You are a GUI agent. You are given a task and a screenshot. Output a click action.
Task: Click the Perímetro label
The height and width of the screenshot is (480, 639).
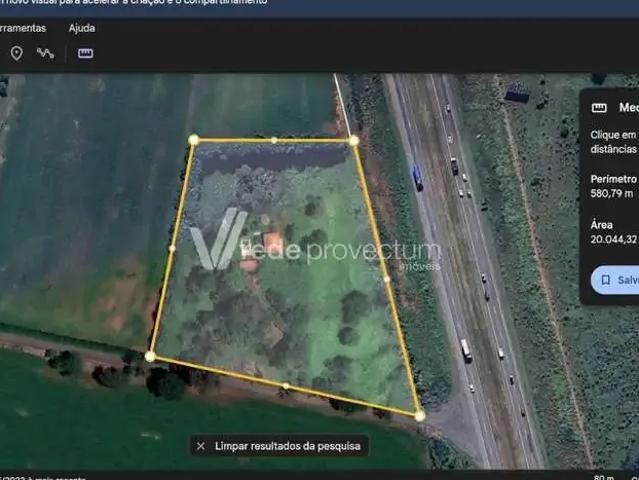click(x=613, y=179)
